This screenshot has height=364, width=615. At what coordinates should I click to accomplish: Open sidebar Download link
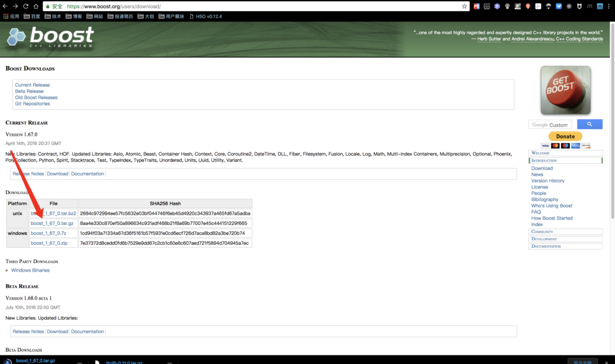[542, 168]
